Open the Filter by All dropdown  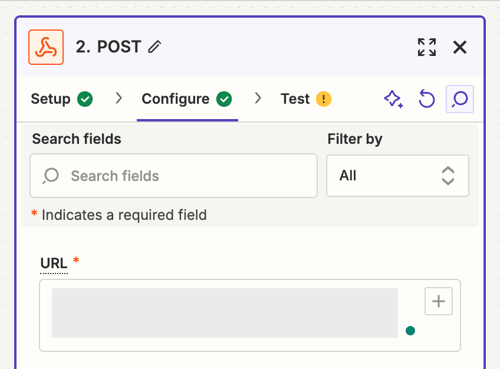point(398,175)
